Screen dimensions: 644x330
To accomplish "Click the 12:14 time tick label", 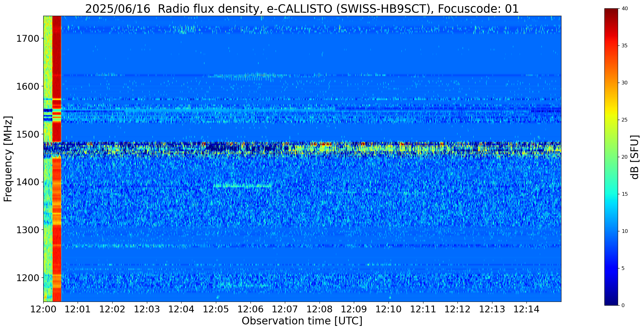I will (x=527, y=309).
